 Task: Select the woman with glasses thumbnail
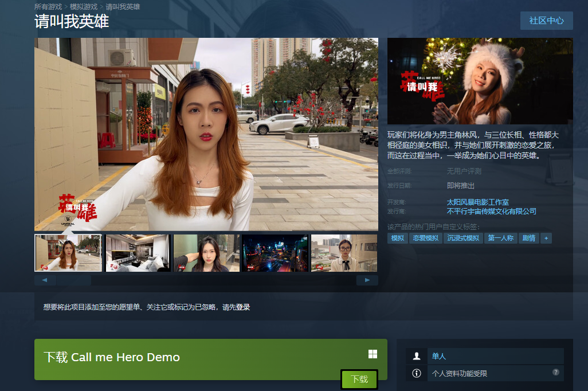click(344, 253)
